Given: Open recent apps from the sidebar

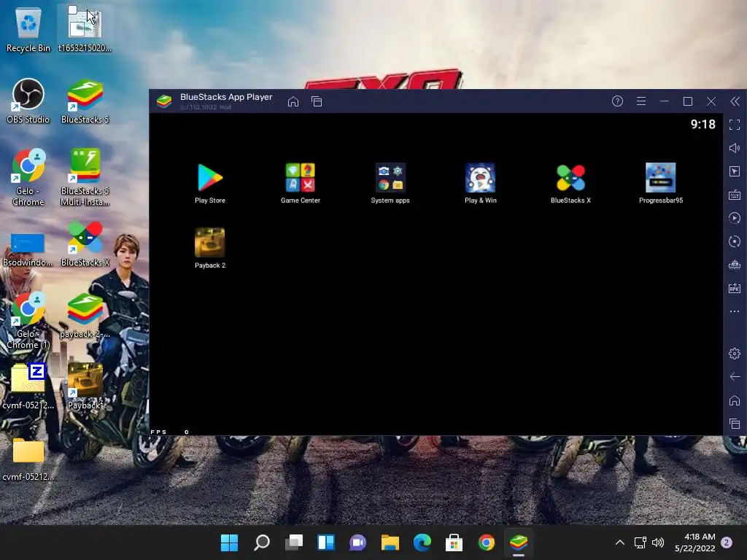Looking at the screenshot, I should coord(735,424).
